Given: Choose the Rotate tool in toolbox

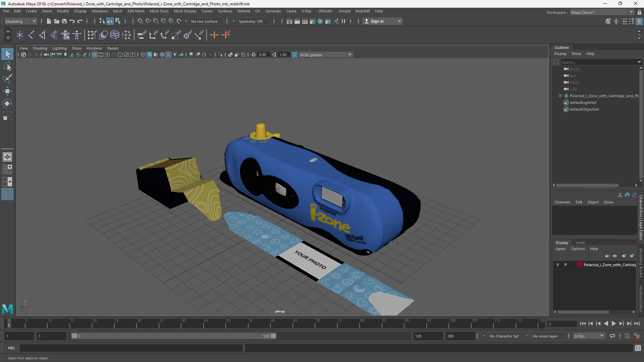Looking at the screenshot, I should (7, 104).
